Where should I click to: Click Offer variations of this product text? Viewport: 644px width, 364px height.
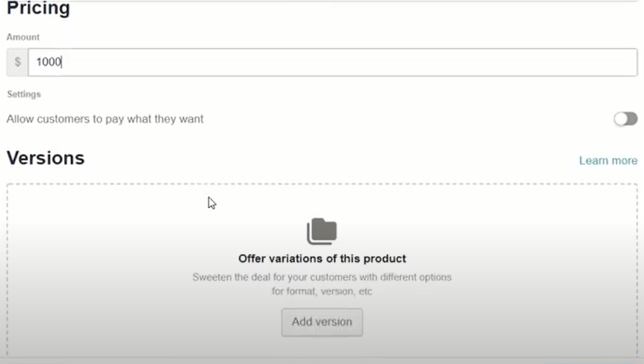(x=322, y=259)
